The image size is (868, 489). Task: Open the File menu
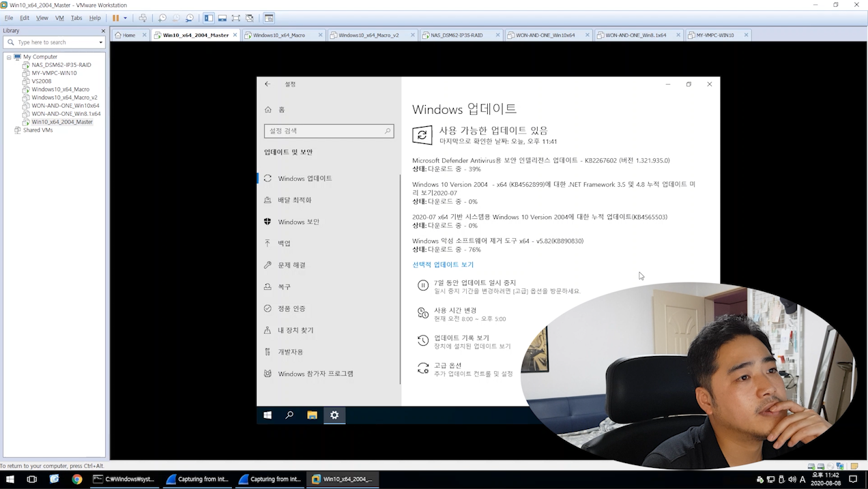pyautogui.click(x=9, y=18)
